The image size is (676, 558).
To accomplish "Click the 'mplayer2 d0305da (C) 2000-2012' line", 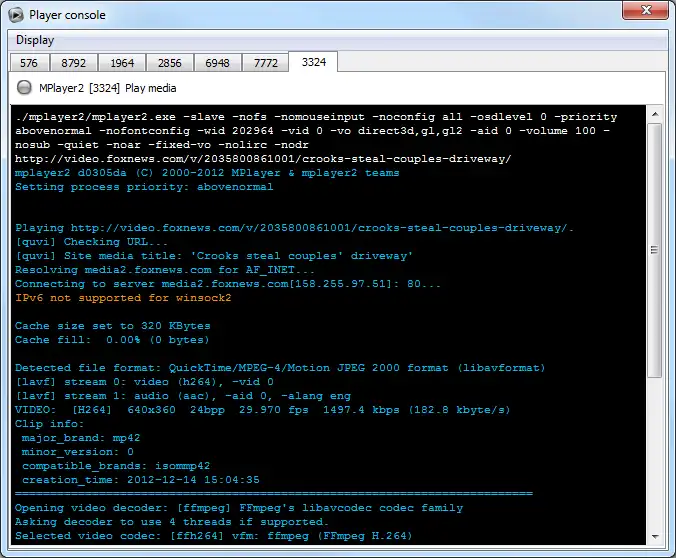I will [207, 173].
